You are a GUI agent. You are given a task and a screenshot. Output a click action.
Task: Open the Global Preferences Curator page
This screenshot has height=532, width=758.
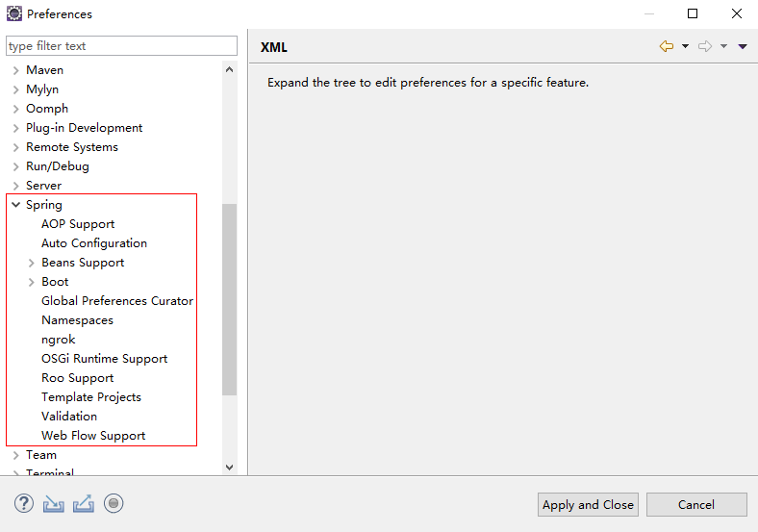tap(117, 301)
